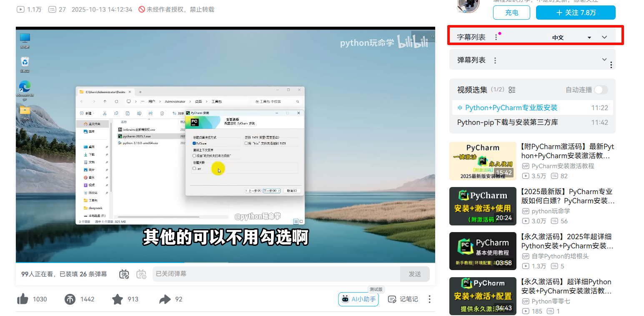
Task: Enable 自动连播 autoplay switch
Action: pyautogui.click(x=601, y=90)
